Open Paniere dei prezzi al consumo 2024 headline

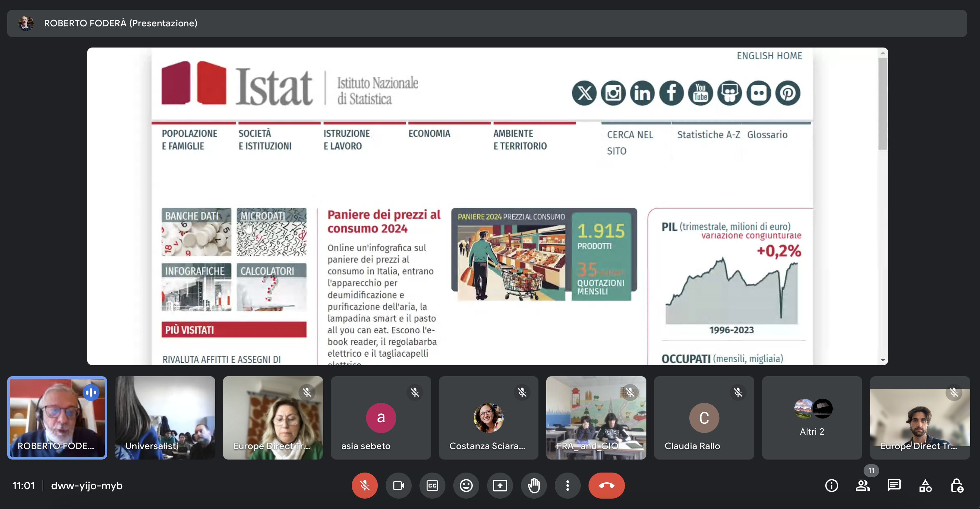[x=384, y=222]
